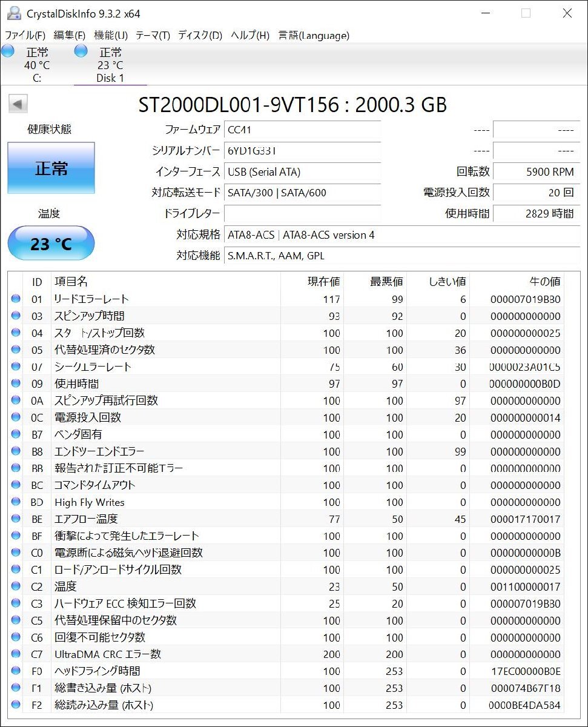This screenshot has height=727, width=588.
Task: Click the 正常 health status button
Action: [x=51, y=168]
